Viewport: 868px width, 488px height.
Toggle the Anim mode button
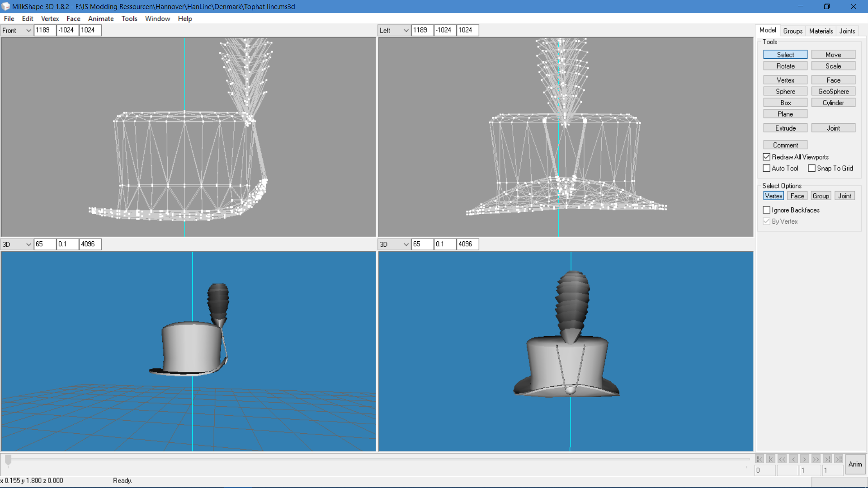(x=855, y=465)
